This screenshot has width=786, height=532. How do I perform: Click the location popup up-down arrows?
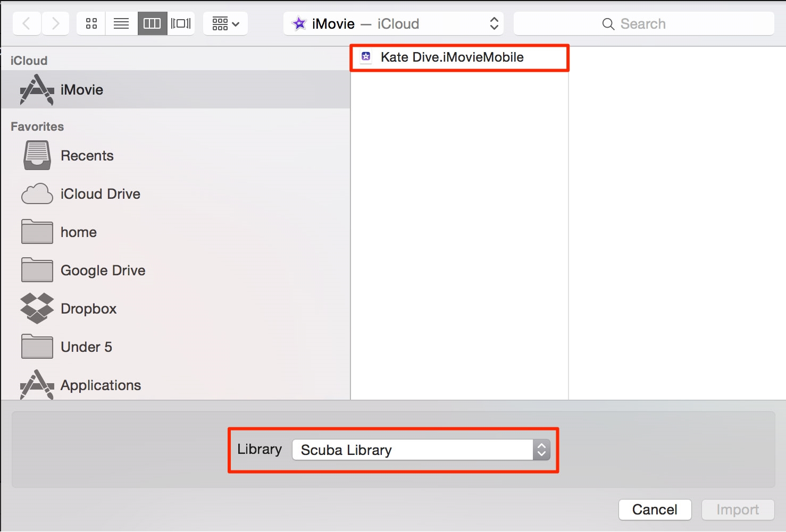(494, 23)
